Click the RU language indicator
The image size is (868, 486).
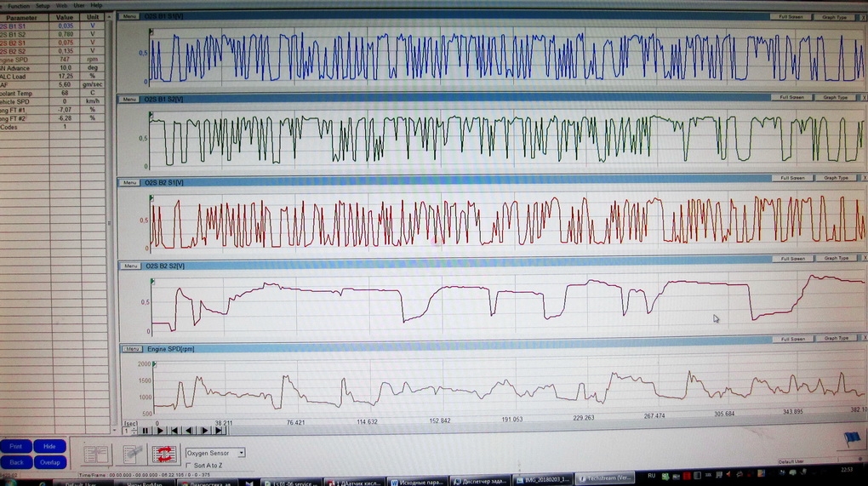(x=651, y=476)
